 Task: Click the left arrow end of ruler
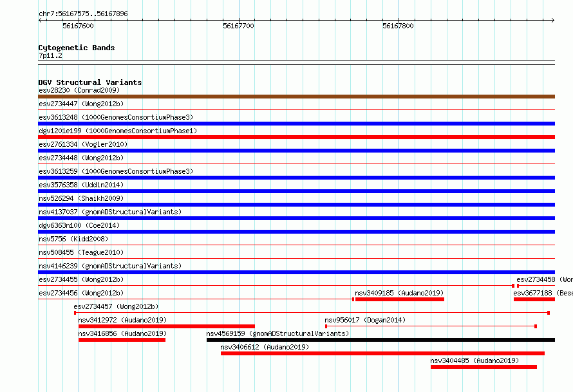(40, 20)
